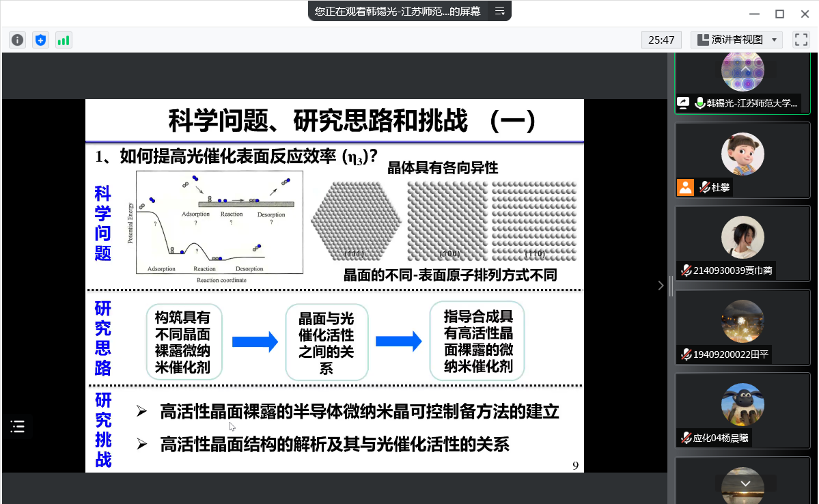This screenshot has height=504, width=819.
Task: Open the list menu icon at bottom left
Action: point(17,427)
